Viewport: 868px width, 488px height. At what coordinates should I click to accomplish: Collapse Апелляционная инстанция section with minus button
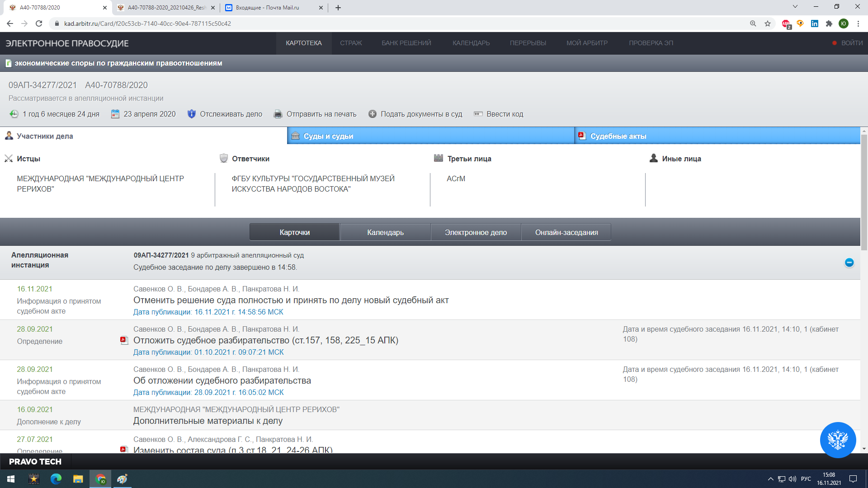(x=849, y=263)
